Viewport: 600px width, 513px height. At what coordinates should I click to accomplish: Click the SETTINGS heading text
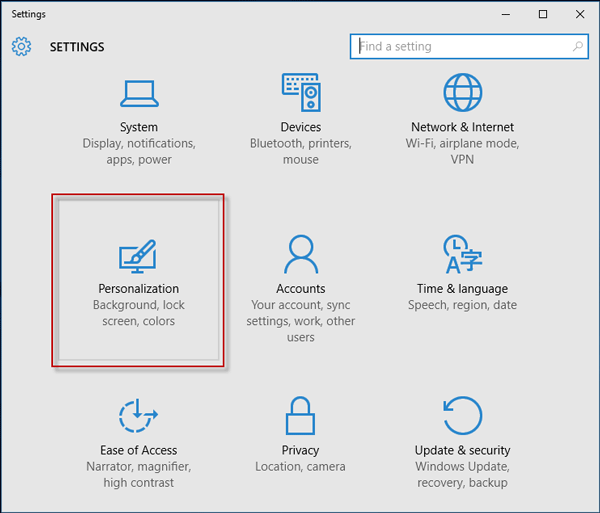[77, 47]
